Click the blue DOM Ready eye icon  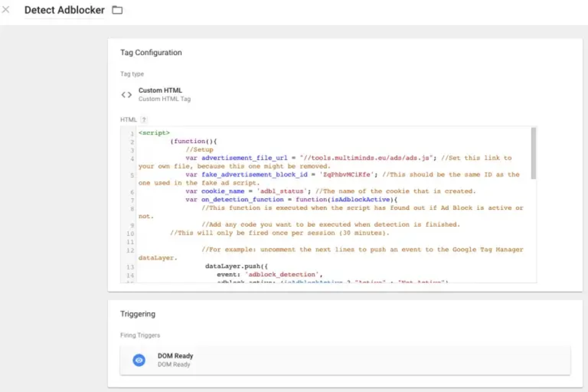(139, 360)
